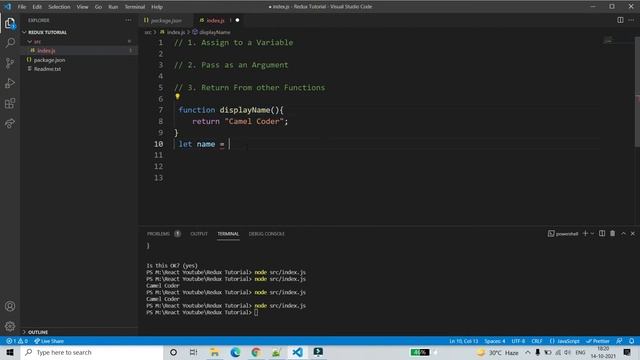
Task: Open the Terminal menu
Action: click(135, 7)
